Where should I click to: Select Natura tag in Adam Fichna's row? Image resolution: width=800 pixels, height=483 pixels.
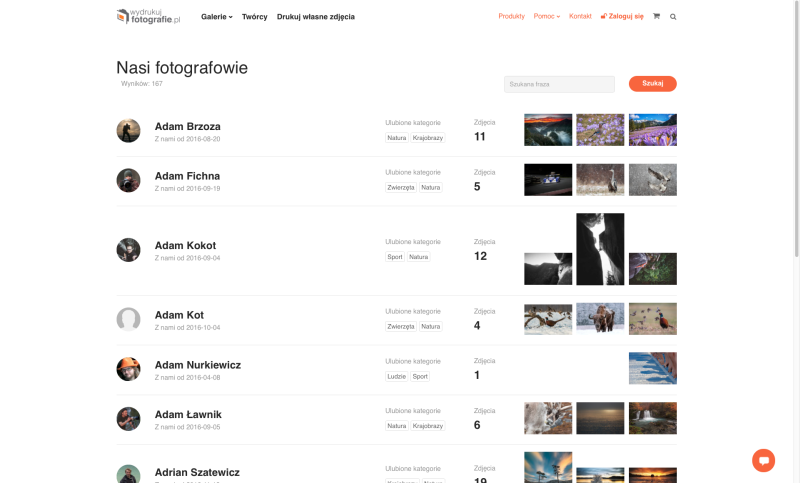tap(431, 188)
